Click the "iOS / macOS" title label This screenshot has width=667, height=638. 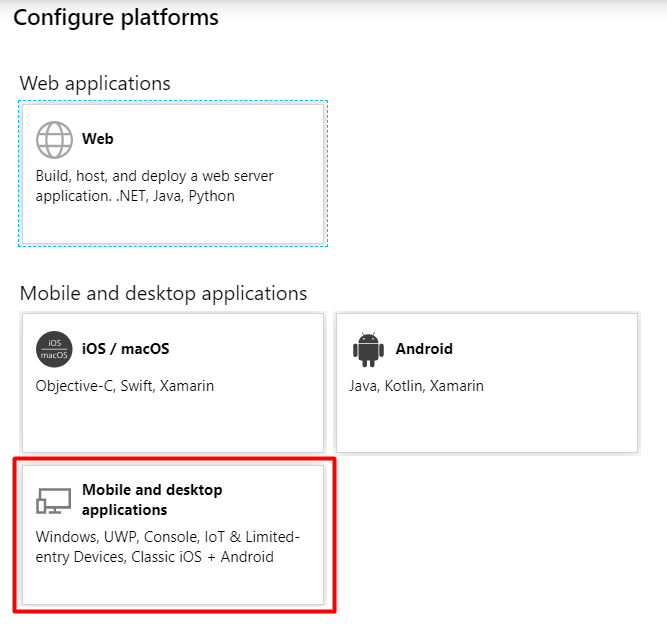pos(125,349)
